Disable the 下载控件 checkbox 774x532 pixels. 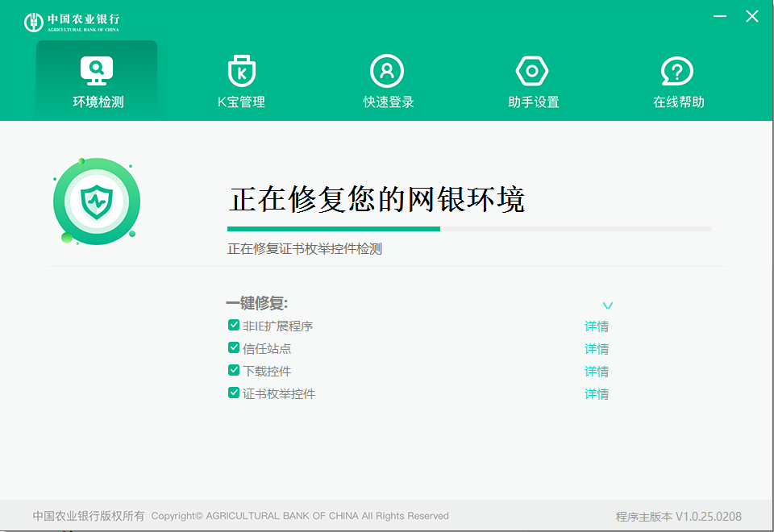[x=233, y=371]
